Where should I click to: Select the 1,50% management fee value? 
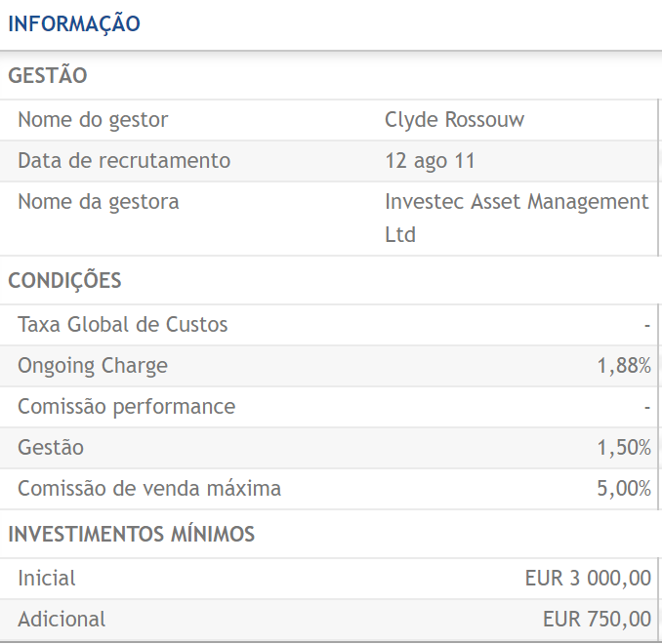tap(624, 448)
